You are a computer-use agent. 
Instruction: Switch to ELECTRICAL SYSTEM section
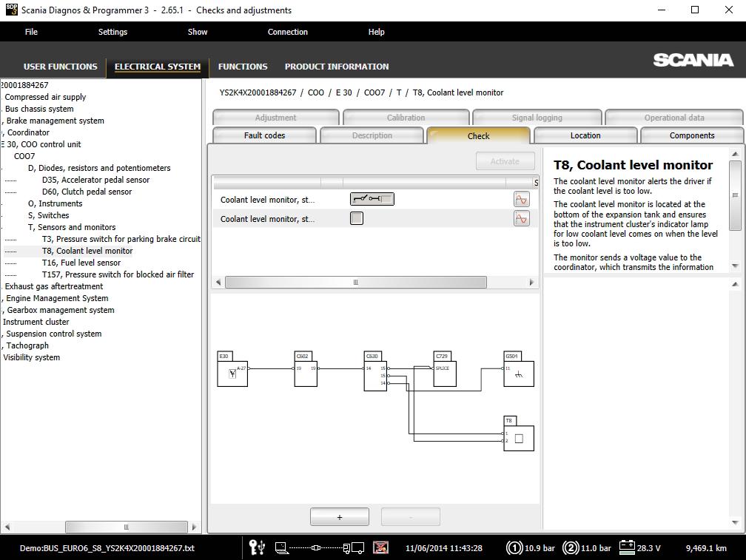(x=158, y=67)
